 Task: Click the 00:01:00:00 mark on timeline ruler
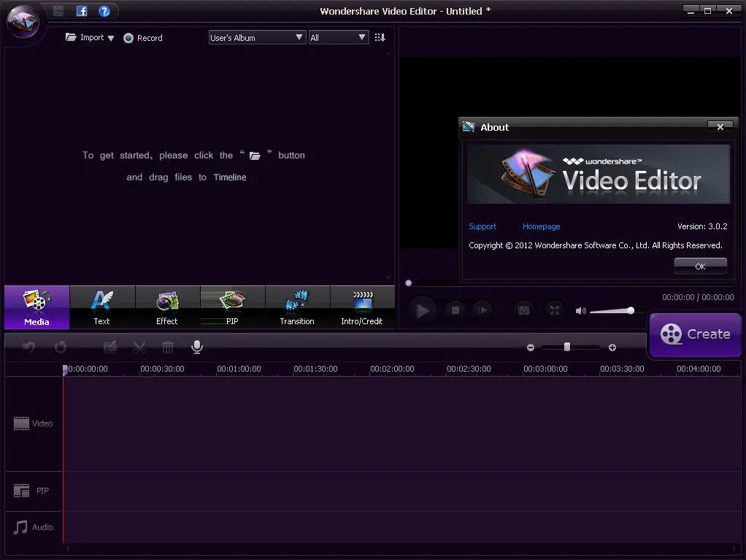239,369
